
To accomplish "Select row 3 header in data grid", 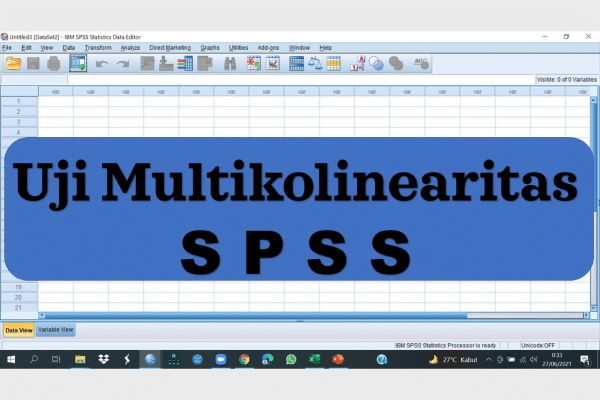I will pyautogui.click(x=19, y=122).
